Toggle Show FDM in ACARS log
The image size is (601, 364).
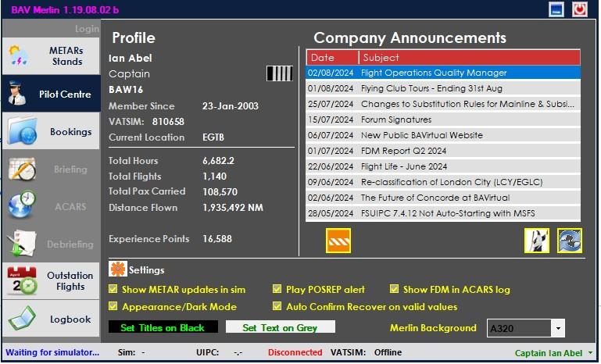394,289
